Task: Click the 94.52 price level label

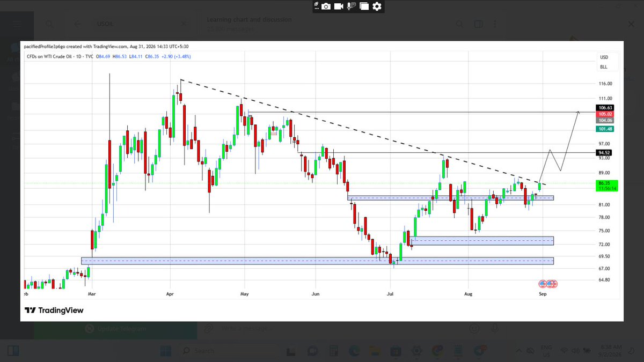Action: coord(605,153)
